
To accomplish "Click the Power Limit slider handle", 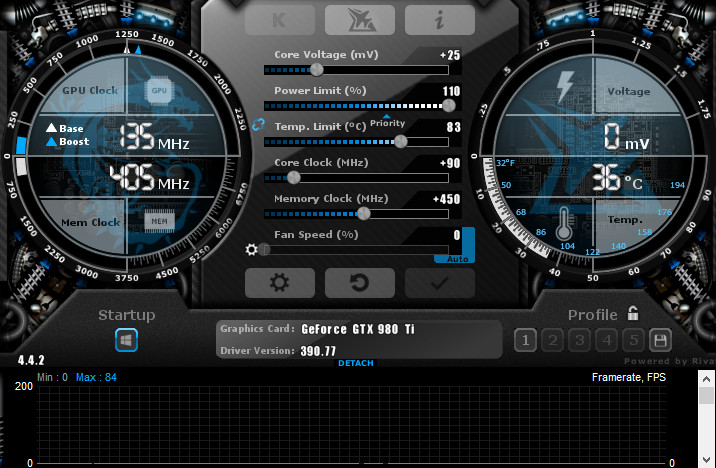I will pyautogui.click(x=449, y=106).
